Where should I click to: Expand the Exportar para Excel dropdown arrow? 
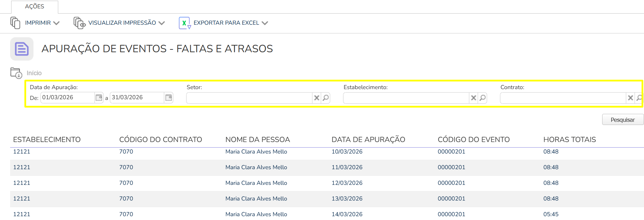coord(265,23)
